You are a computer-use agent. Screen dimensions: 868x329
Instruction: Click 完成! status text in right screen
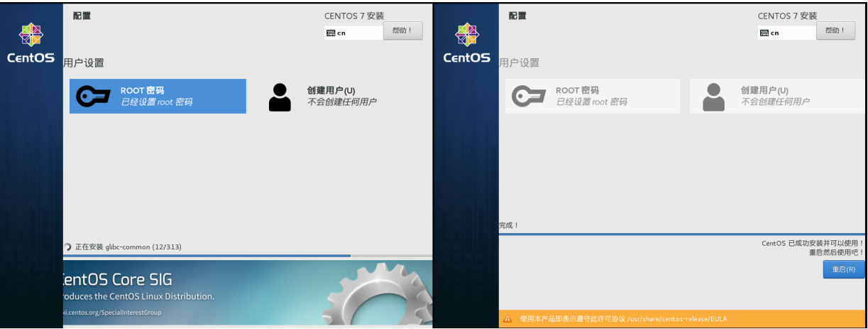[509, 225]
